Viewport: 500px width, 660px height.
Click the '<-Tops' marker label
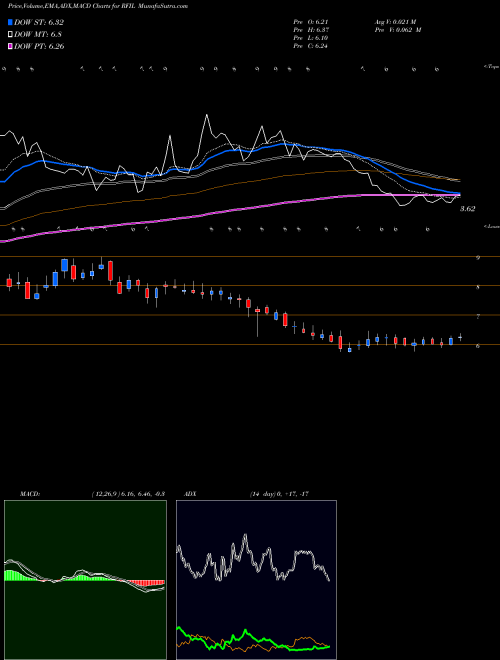[491, 67]
